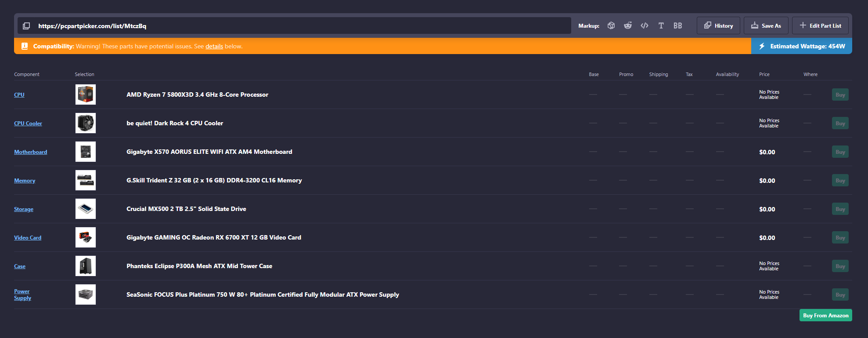Image resolution: width=868 pixels, height=338 pixels.
Task: Click the Memory row $0.00 price
Action: point(767,181)
